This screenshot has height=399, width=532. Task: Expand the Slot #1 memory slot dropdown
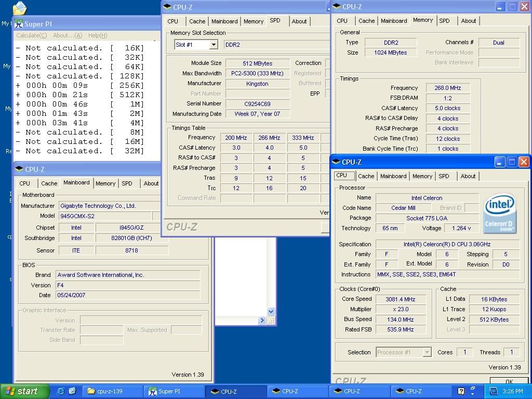[213, 45]
